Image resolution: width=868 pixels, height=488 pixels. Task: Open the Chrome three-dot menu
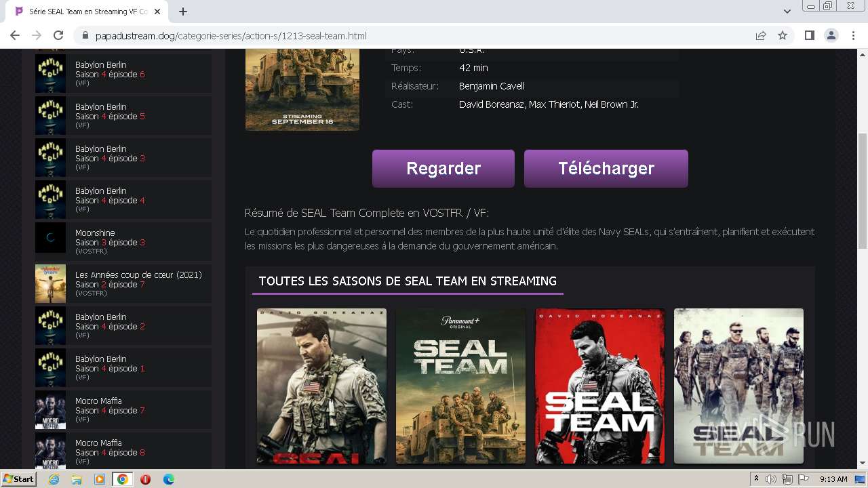tap(853, 35)
